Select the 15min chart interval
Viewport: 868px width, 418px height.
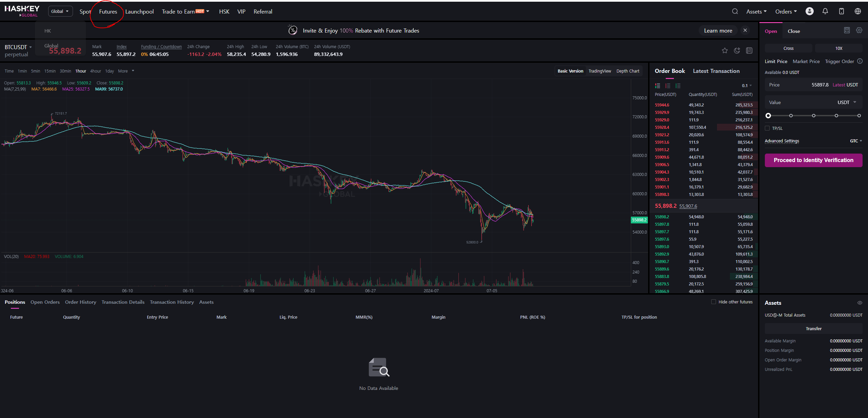[50, 71]
